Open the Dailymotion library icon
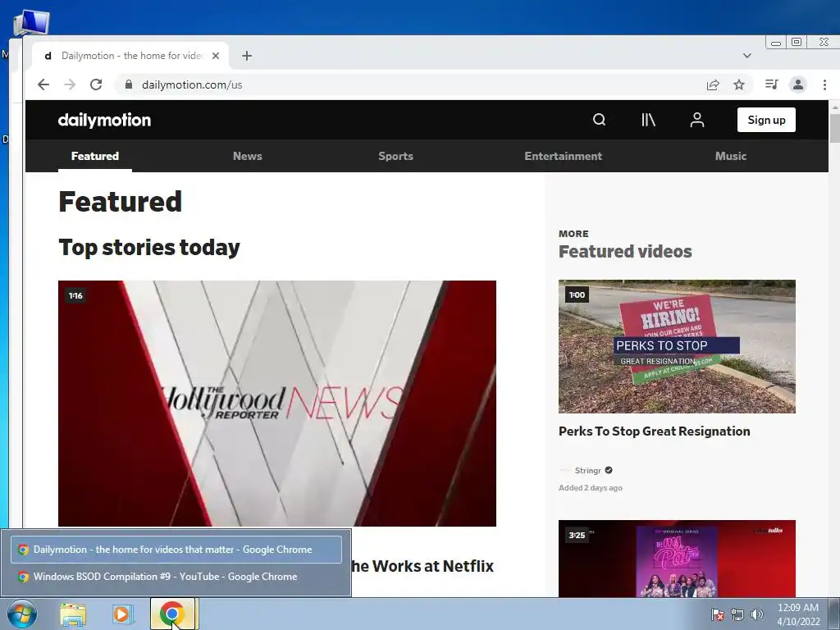This screenshot has width=840, height=630. pyautogui.click(x=648, y=120)
